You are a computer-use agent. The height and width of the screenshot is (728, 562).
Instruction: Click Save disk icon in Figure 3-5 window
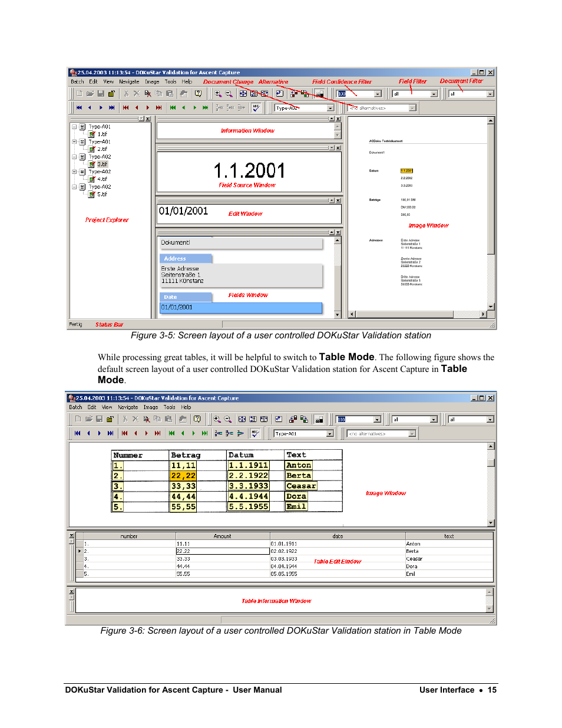pos(101,94)
